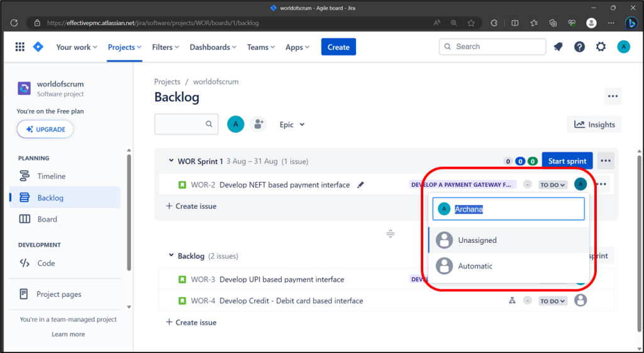Open Project pages in the sidebar
The height and width of the screenshot is (353, 644).
click(65, 294)
